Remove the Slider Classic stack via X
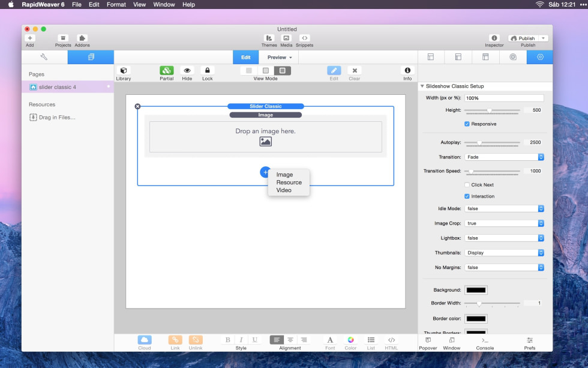 point(137,106)
